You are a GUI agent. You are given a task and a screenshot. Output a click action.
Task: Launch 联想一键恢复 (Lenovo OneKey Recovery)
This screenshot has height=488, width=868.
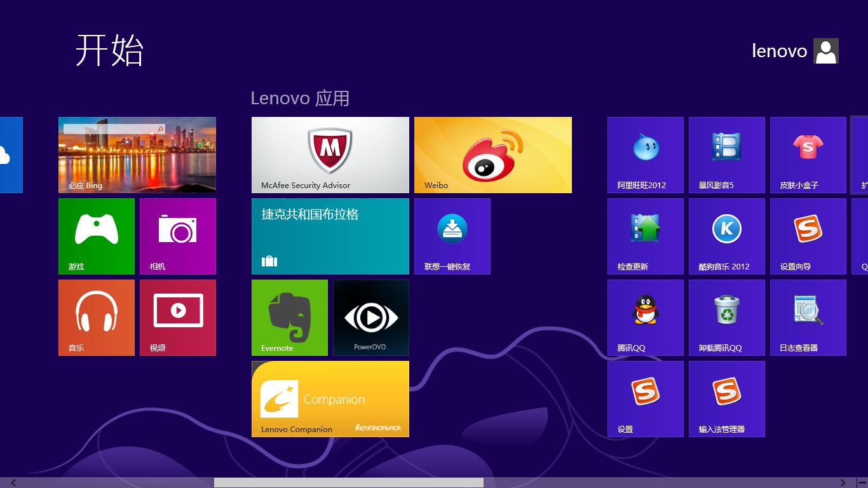coord(452,236)
